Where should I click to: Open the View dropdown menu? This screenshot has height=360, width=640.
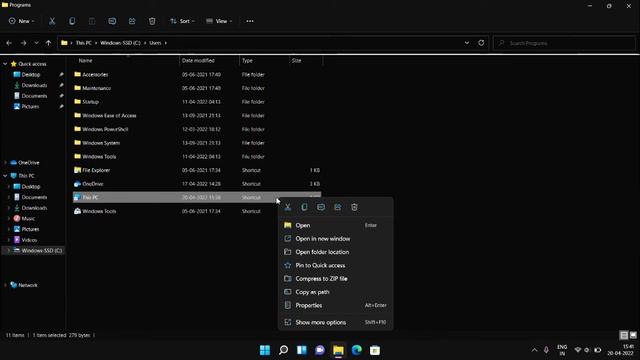(219, 21)
